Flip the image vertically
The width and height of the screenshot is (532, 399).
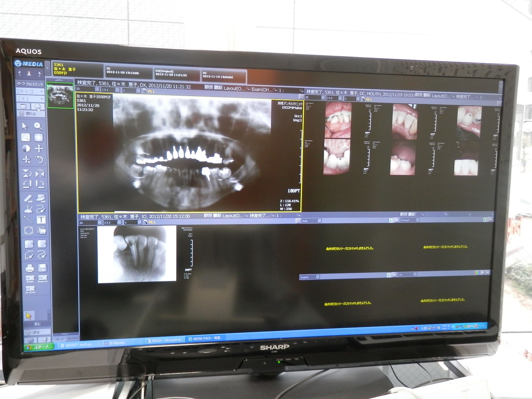click(26, 173)
